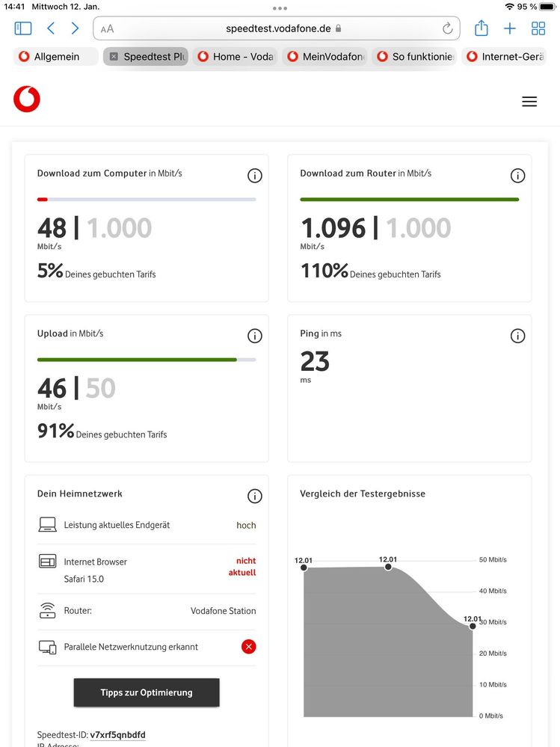Tap the battery indicator

click(547, 7)
